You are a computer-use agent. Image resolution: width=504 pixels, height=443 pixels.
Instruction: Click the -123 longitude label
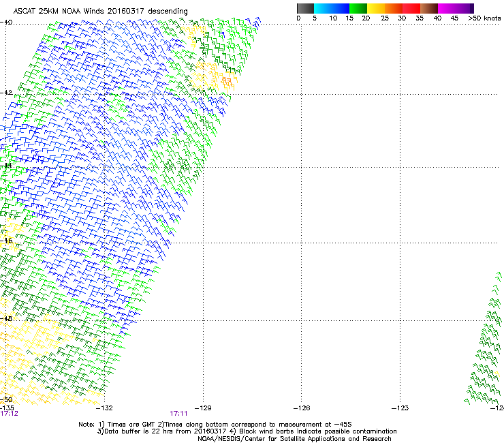tap(400, 408)
